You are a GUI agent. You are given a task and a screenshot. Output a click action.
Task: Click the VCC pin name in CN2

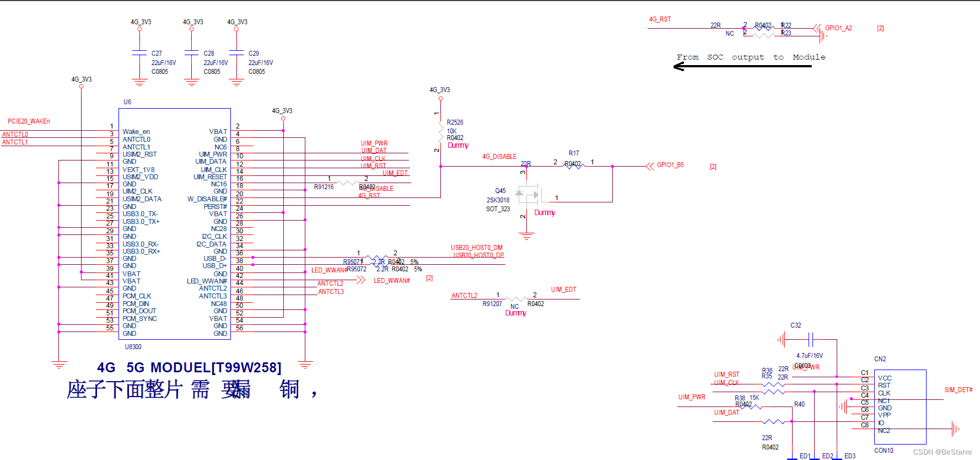pos(885,378)
